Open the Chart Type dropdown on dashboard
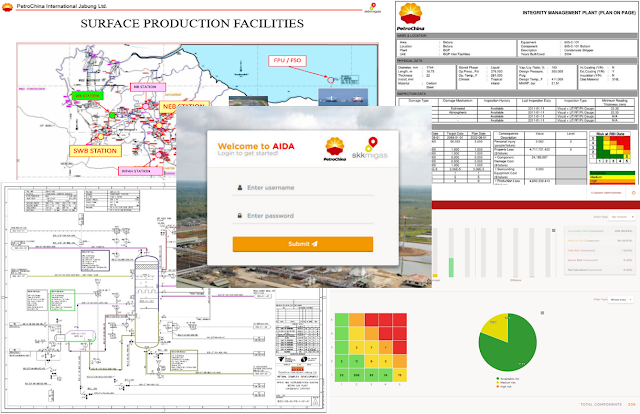The height and width of the screenshot is (414, 640). click(x=621, y=217)
